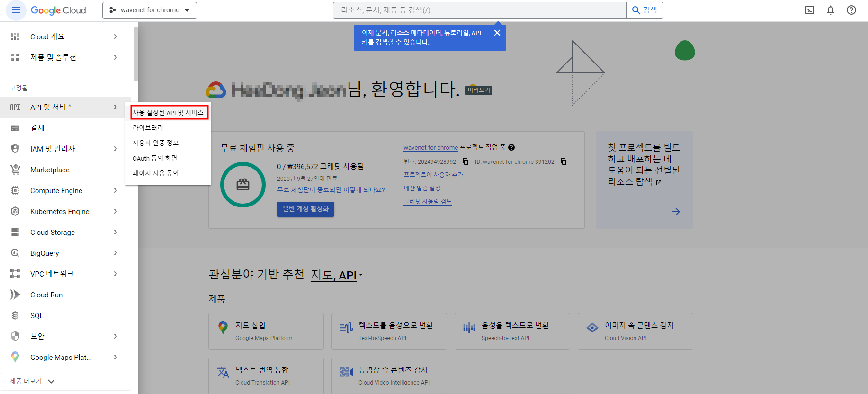Viewport: 868px width, 394px height.
Task: Copy the project ID wavenet-for-chrome-391202
Action: coord(564,161)
